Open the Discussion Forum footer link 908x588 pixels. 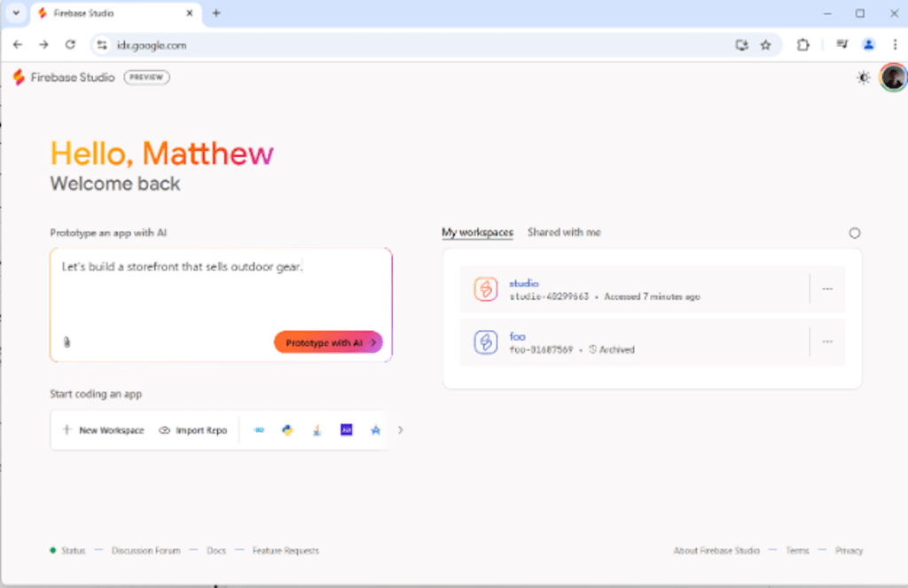145,550
